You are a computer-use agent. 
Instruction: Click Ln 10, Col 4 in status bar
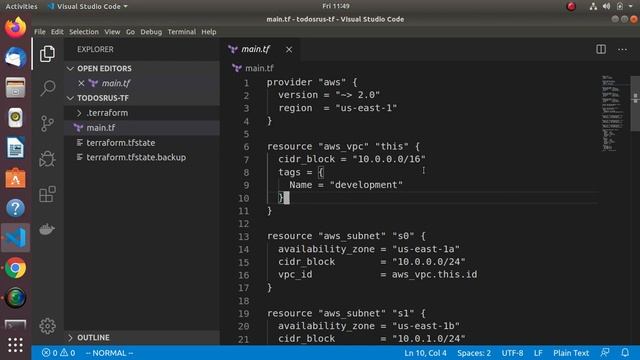[425, 353]
